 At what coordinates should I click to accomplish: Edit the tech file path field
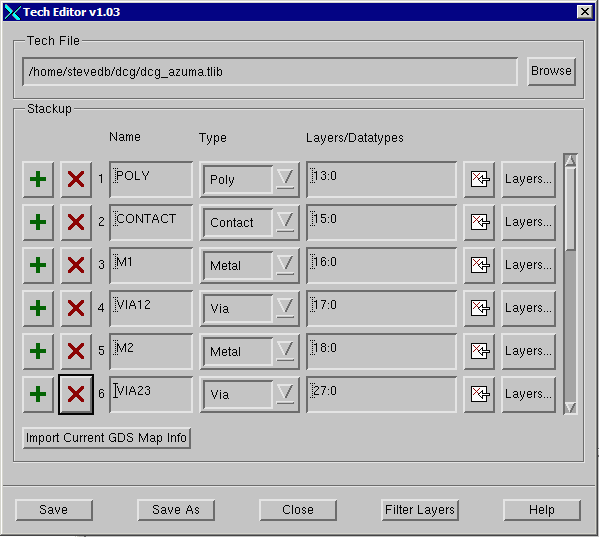[x=270, y=71]
